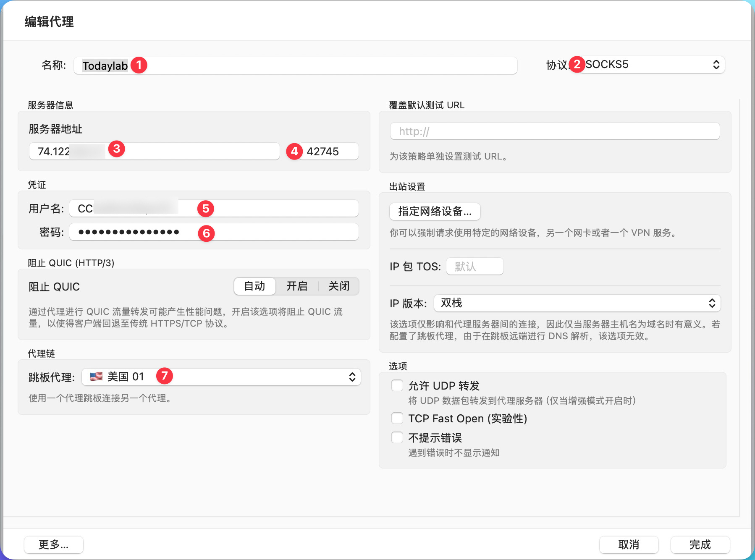Open the 更多 options menu
The height and width of the screenshot is (560, 755).
53,544
